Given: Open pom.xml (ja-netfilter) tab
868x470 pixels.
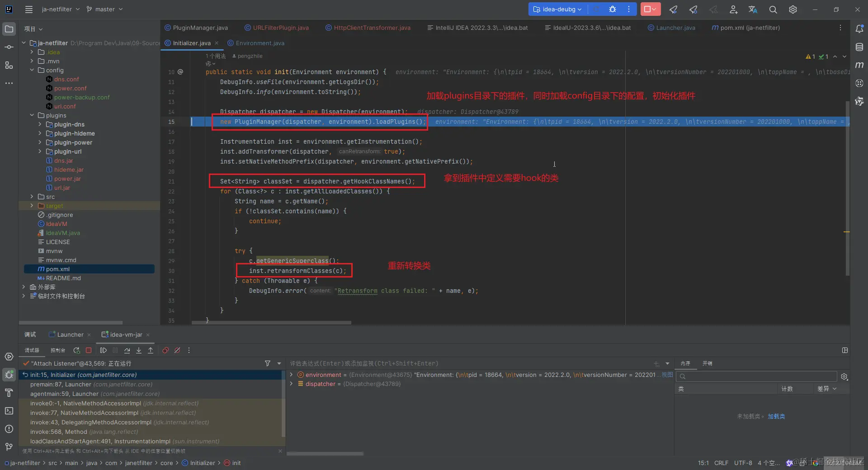Looking at the screenshot, I should (x=746, y=28).
